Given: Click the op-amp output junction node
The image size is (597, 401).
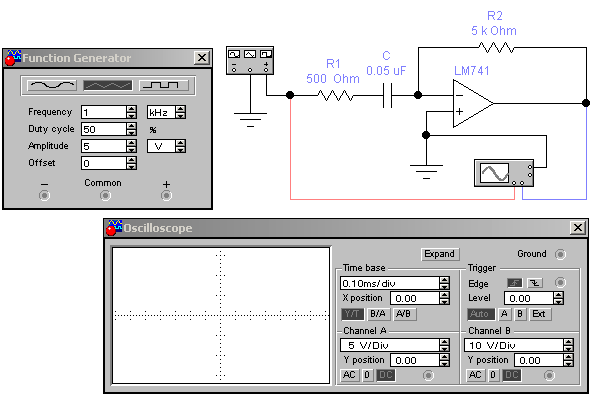Looking at the screenshot, I should pyautogui.click(x=586, y=103).
